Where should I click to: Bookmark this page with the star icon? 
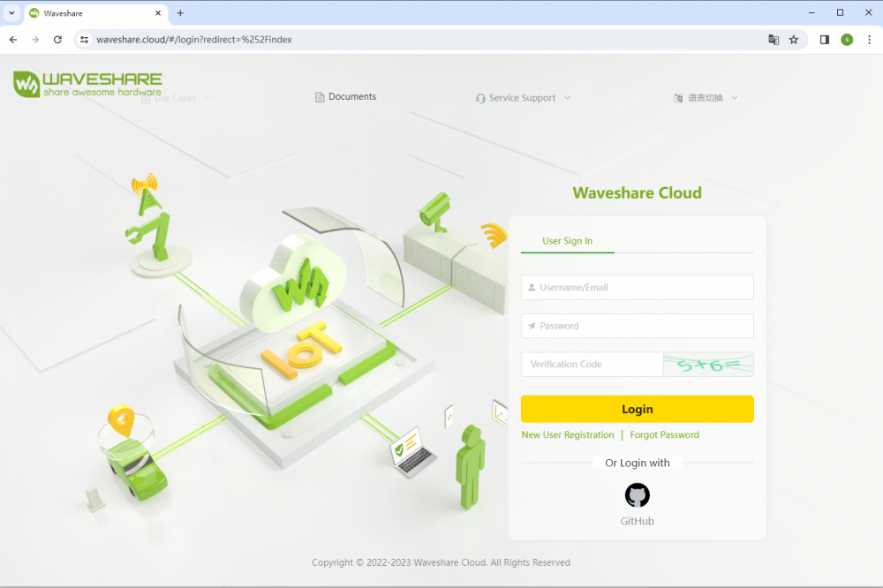click(x=794, y=40)
